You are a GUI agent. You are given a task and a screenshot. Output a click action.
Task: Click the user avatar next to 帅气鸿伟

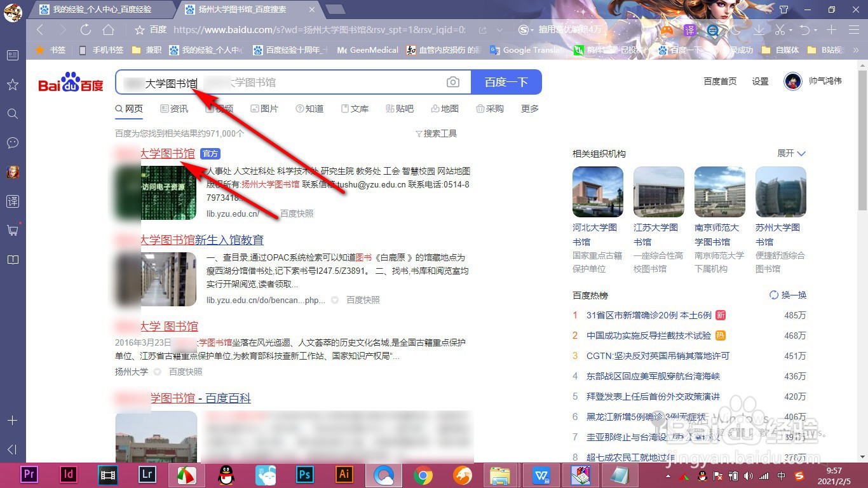[792, 81]
